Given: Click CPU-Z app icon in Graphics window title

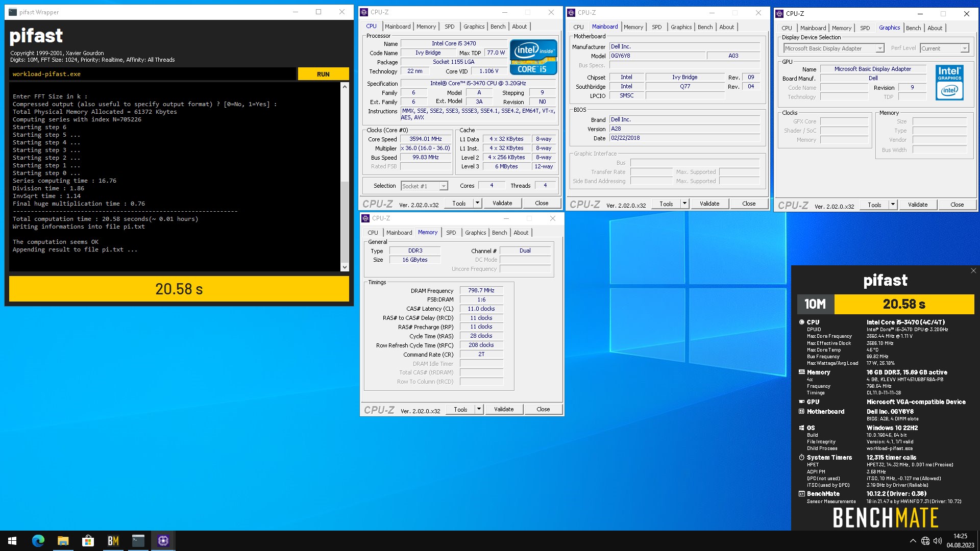Looking at the screenshot, I should 780,14.
